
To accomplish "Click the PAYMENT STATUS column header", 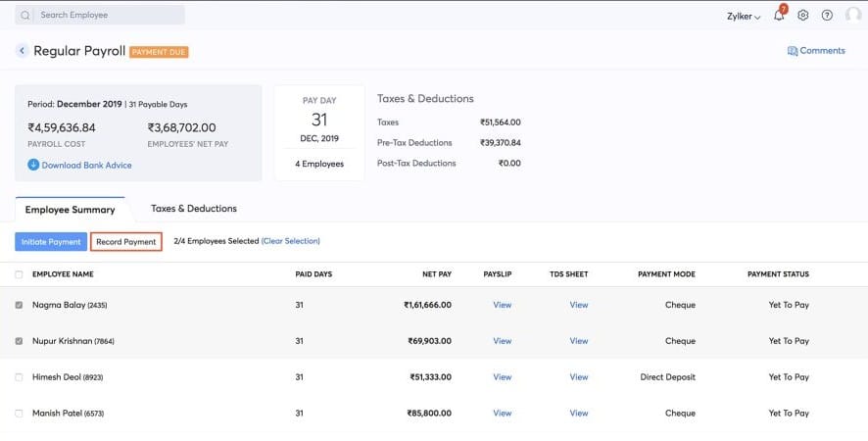I will (x=778, y=274).
